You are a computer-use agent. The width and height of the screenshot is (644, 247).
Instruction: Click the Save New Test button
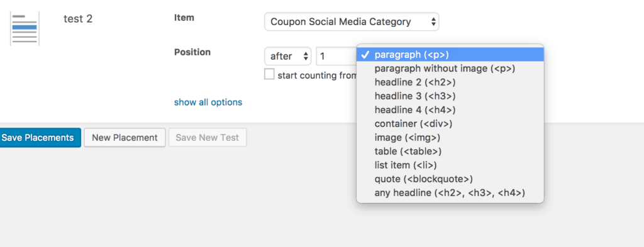[208, 138]
